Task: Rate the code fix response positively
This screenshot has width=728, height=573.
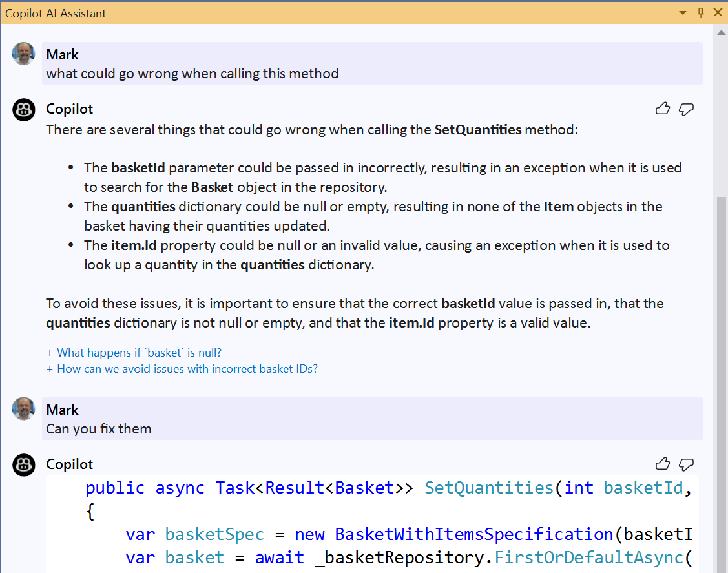Action: [x=663, y=464]
